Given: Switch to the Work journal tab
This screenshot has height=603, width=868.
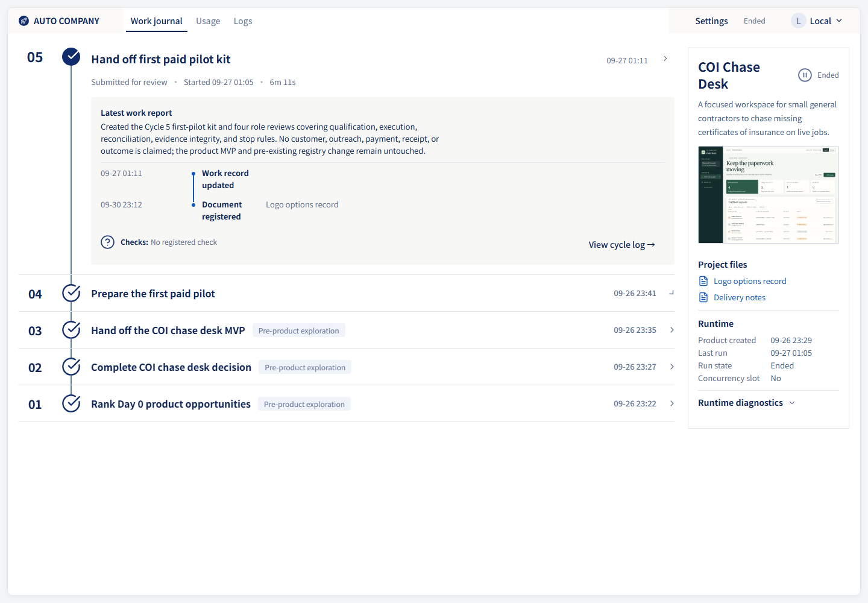Looking at the screenshot, I should 156,21.
